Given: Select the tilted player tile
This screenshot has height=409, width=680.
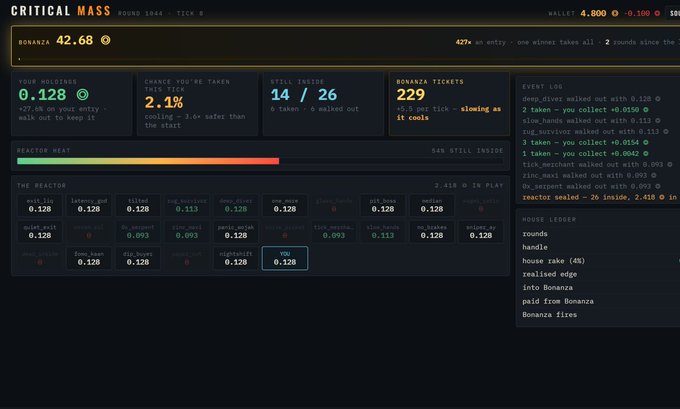Looking at the screenshot, I should (138, 205).
